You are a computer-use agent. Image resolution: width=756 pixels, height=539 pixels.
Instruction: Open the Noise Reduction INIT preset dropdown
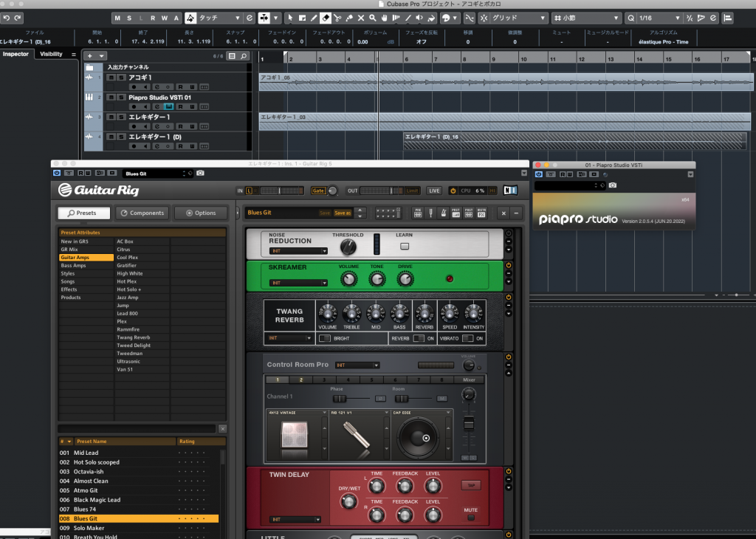pyautogui.click(x=298, y=251)
